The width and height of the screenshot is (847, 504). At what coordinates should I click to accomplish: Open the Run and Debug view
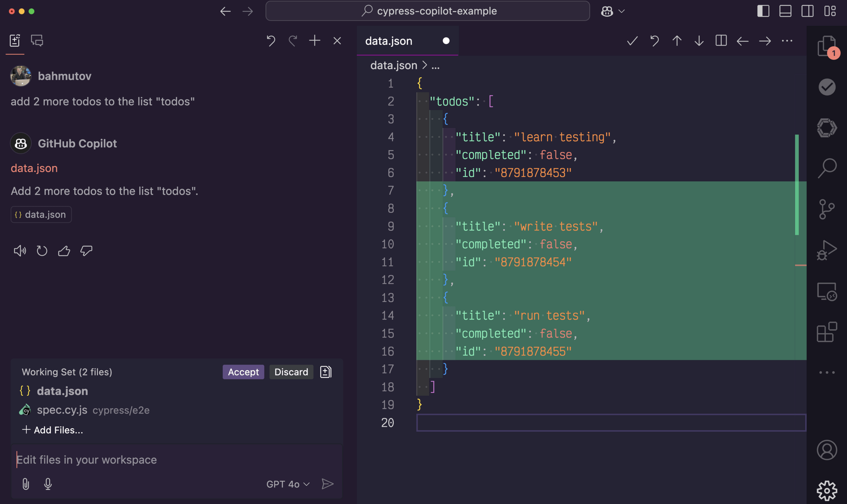coord(827,251)
